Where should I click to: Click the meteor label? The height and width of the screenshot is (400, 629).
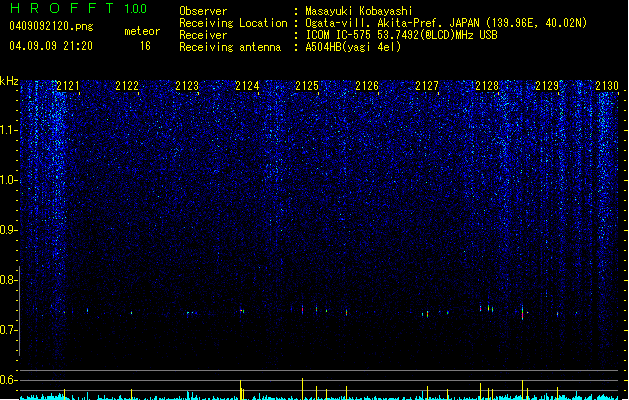[x=142, y=31]
